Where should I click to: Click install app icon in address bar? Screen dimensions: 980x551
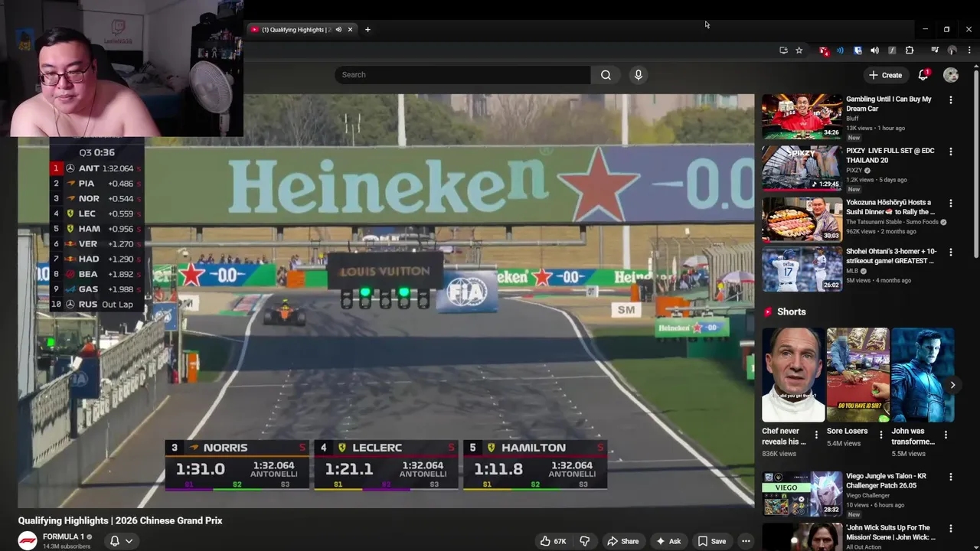point(783,51)
